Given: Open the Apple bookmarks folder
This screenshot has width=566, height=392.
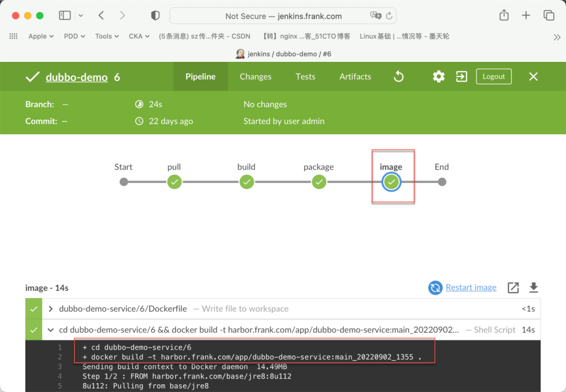Looking at the screenshot, I should 41,36.
